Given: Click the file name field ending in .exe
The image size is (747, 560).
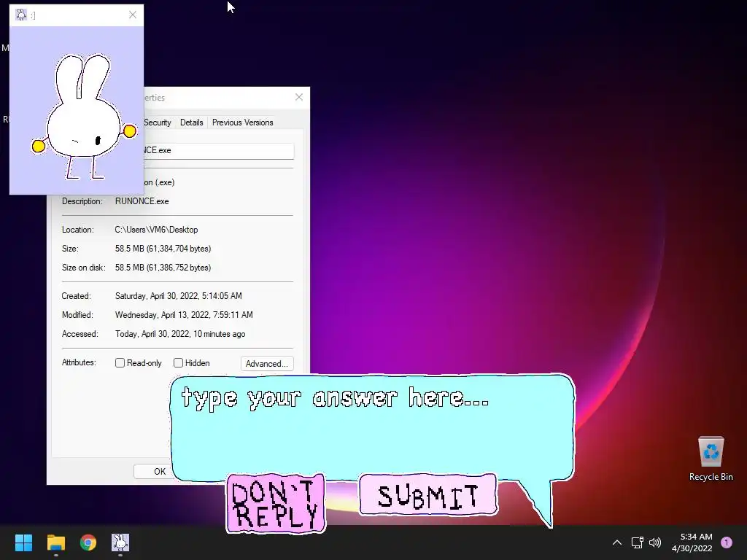Looking at the screenshot, I should [x=219, y=150].
